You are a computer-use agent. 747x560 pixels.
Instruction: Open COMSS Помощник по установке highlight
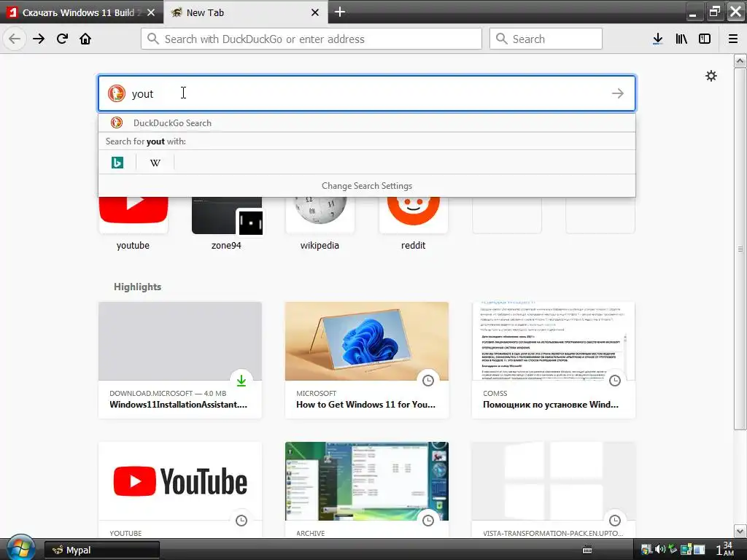click(554, 360)
